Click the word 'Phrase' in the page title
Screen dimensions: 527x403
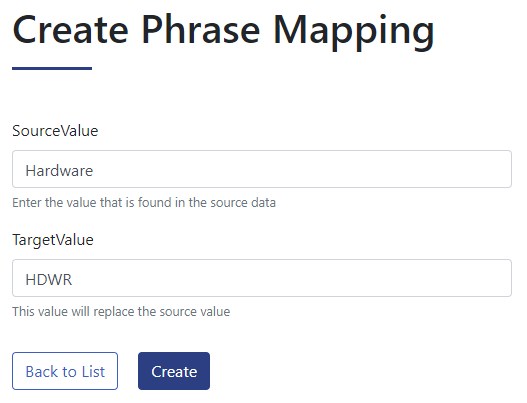tap(201, 30)
